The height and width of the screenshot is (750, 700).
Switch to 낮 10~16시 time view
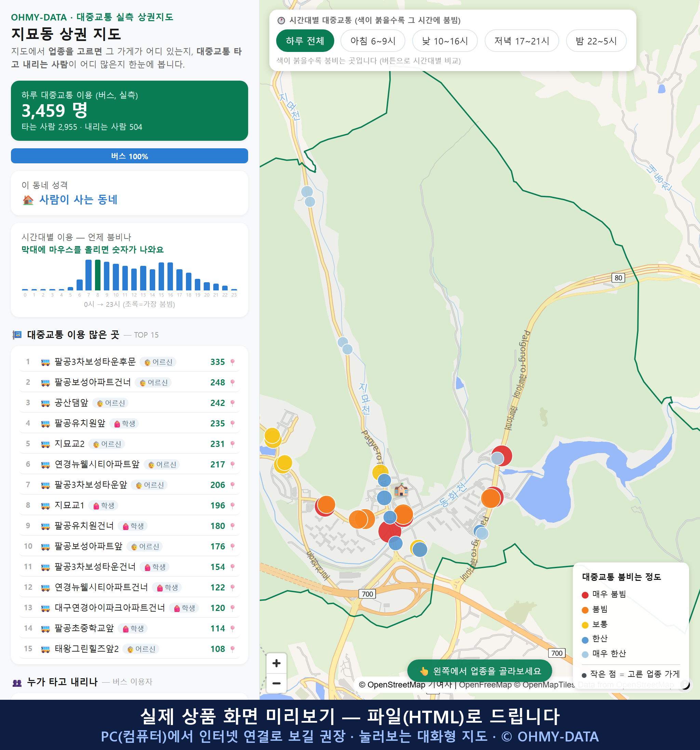(445, 41)
